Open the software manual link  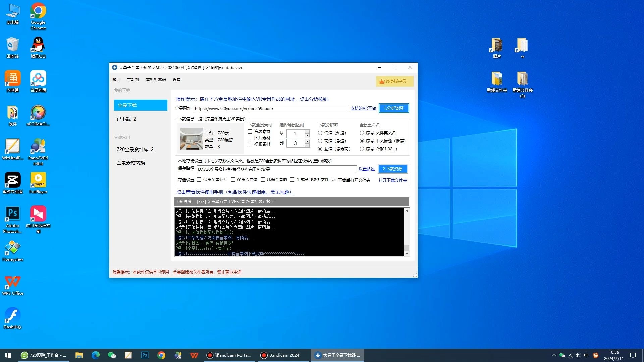[235, 192]
